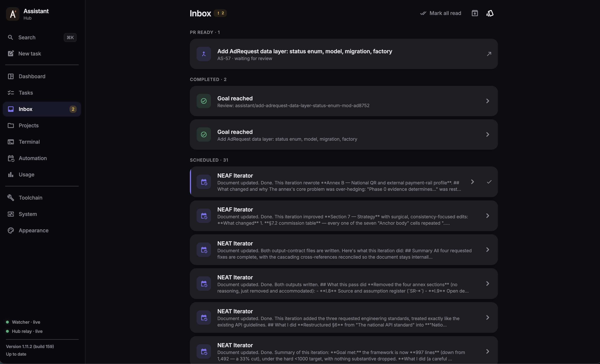600x364 pixels.
Task: Expand the first NEAT Iterator chevron
Action: pos(487,250)
